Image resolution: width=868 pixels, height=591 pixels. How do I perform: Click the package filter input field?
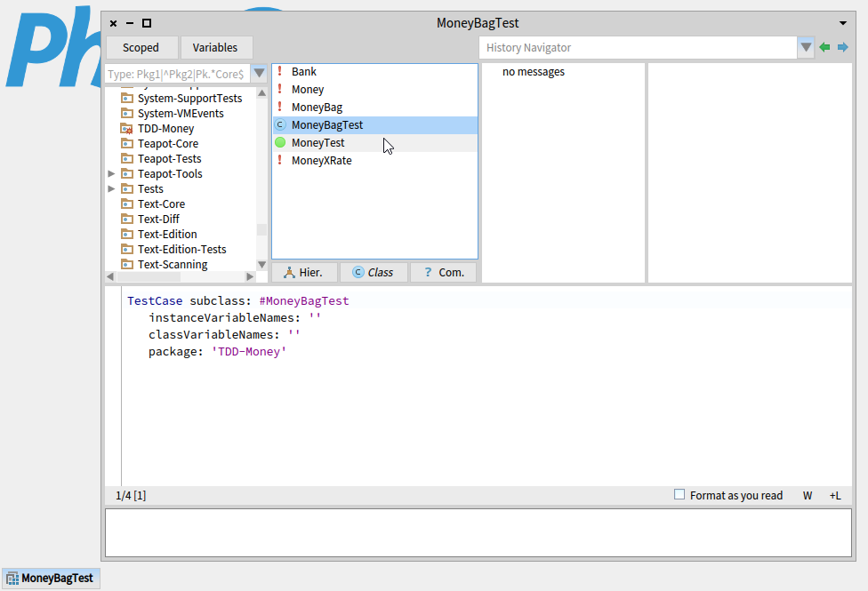tap(178, 74)
